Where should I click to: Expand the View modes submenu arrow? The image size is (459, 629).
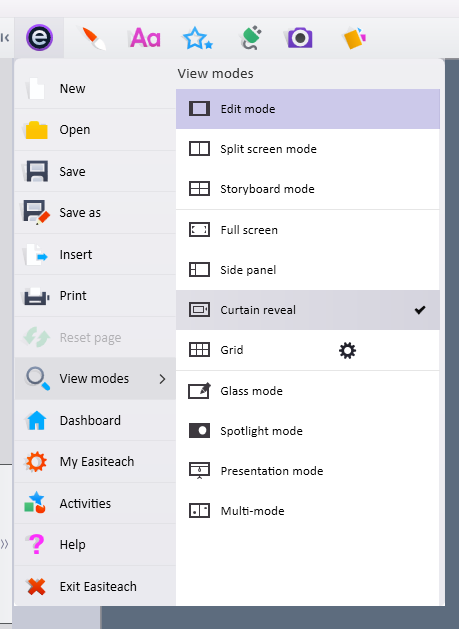(x=162, y=379)
